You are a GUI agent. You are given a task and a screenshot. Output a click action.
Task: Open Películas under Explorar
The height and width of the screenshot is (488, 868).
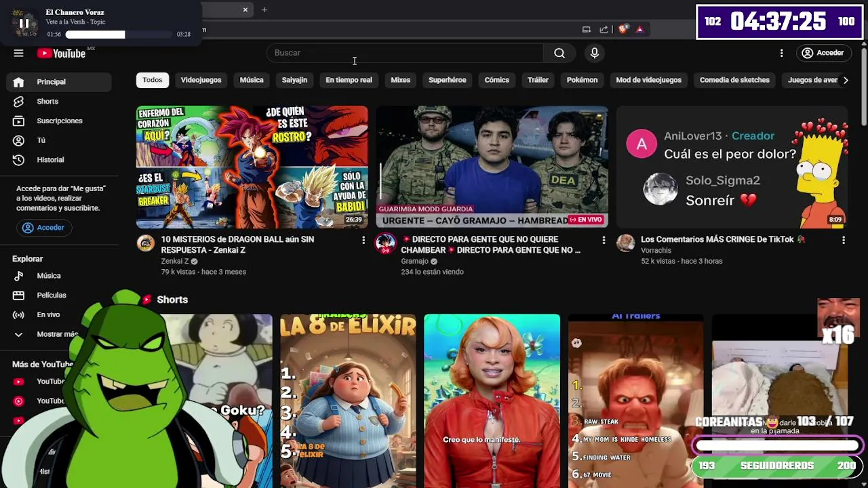[59, 296]
